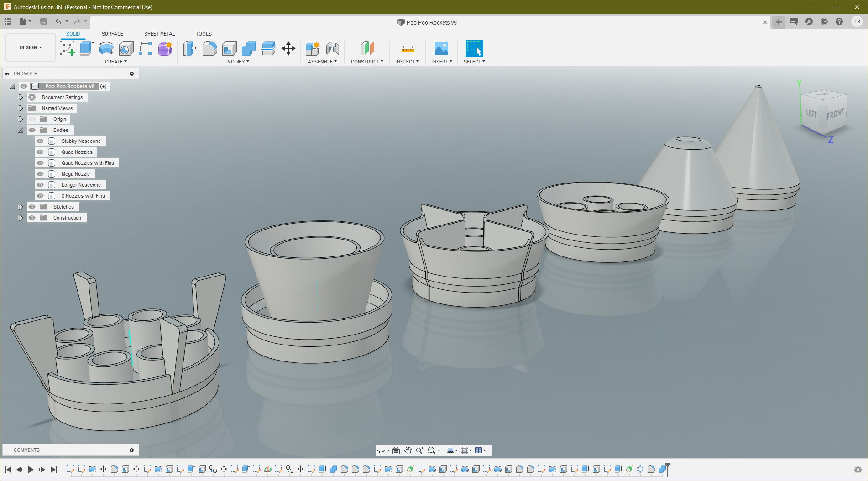The height and width of the screenshot is (481, 868).
Task: Select the Fillet tool icon
Action: (x=209, y=48)
